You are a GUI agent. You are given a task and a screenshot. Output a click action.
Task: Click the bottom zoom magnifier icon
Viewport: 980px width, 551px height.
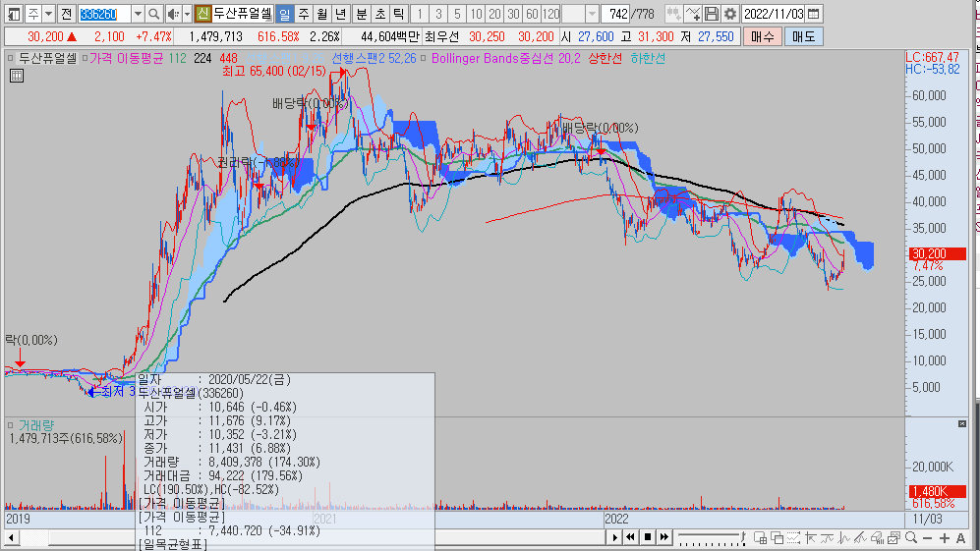click(x=911, y=537)
